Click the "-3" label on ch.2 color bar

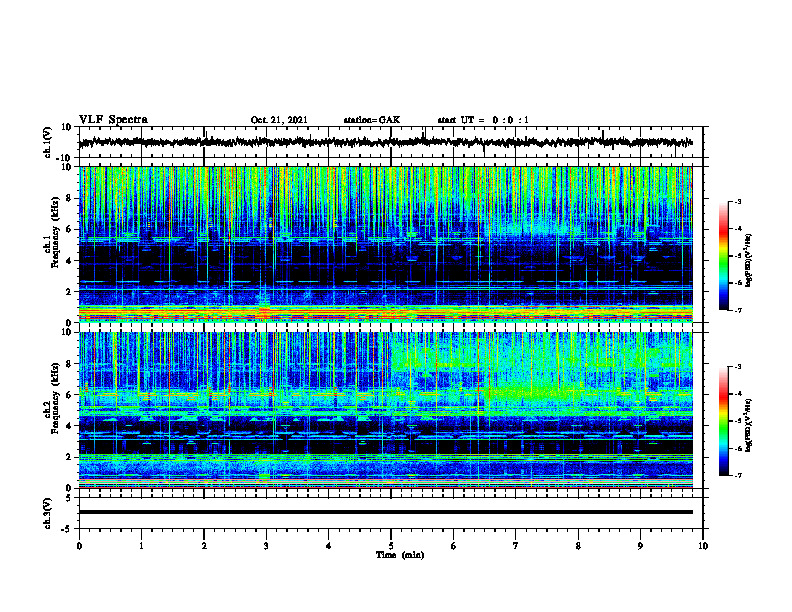738,367
